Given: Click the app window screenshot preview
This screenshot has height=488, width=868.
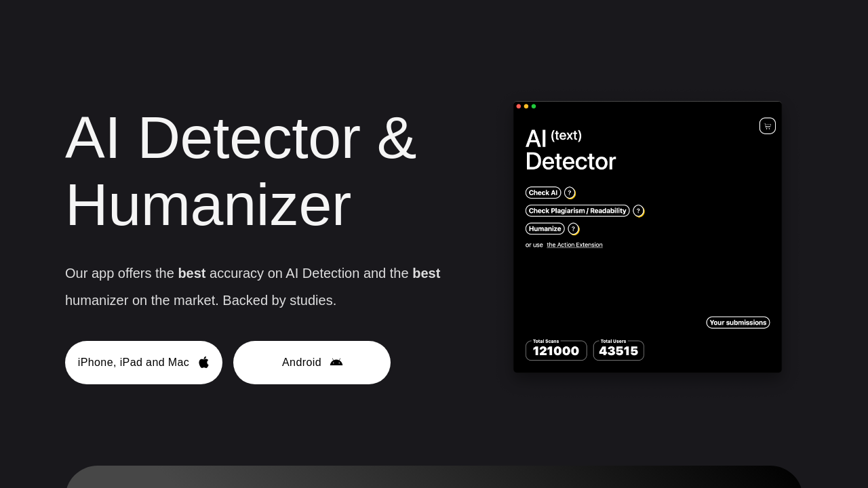Looking at the screenshot, I should pos(648,237).
